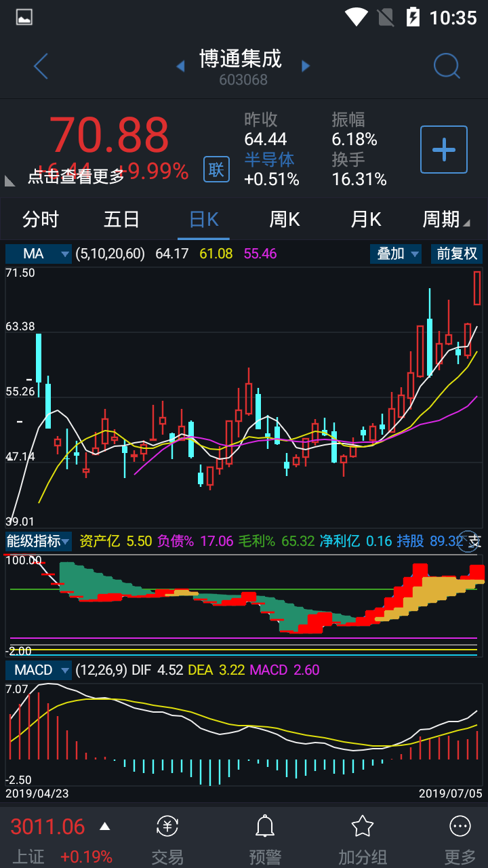Tap the 资产亿 5.50 reading

coord(115,541)
